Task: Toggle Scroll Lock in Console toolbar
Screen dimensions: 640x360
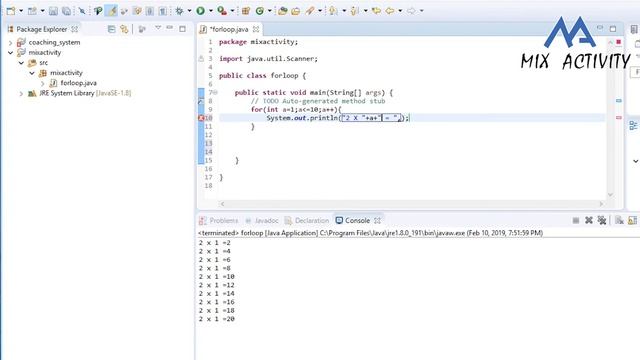Action: (632, 220)
